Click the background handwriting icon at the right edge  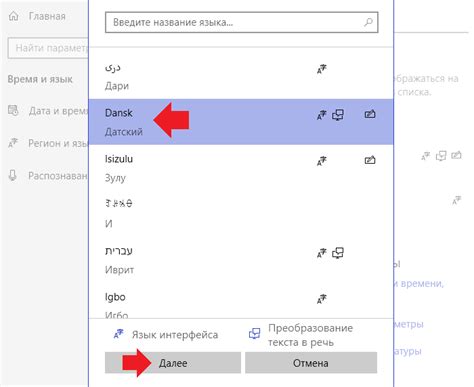[x=456, y=155]
